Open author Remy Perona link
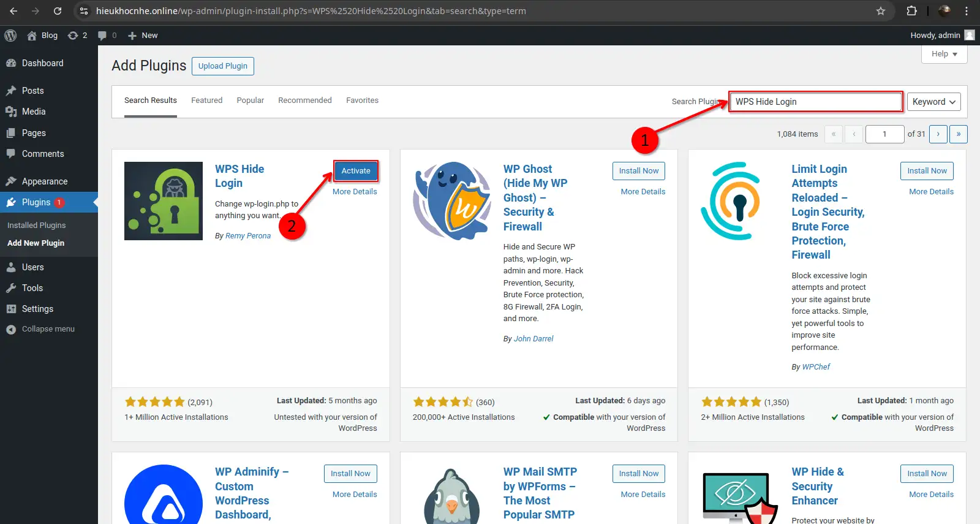Image resolution: width=980 pixels, height=524 pixels. [x=248, y=236]
